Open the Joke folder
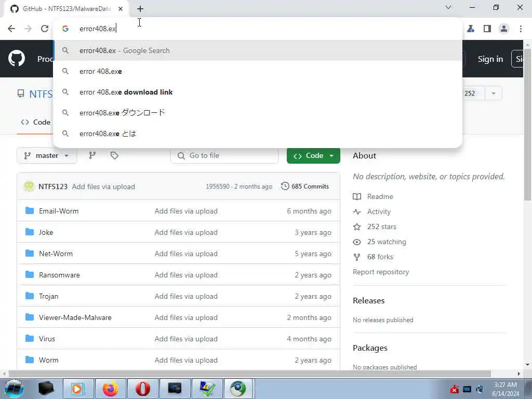Image resolution: width=532 pixels, height=399 pixels. click(46, 232)
